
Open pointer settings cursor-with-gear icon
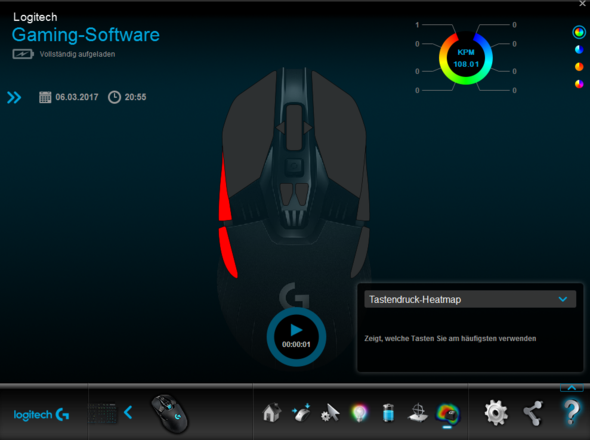[330, 413]
